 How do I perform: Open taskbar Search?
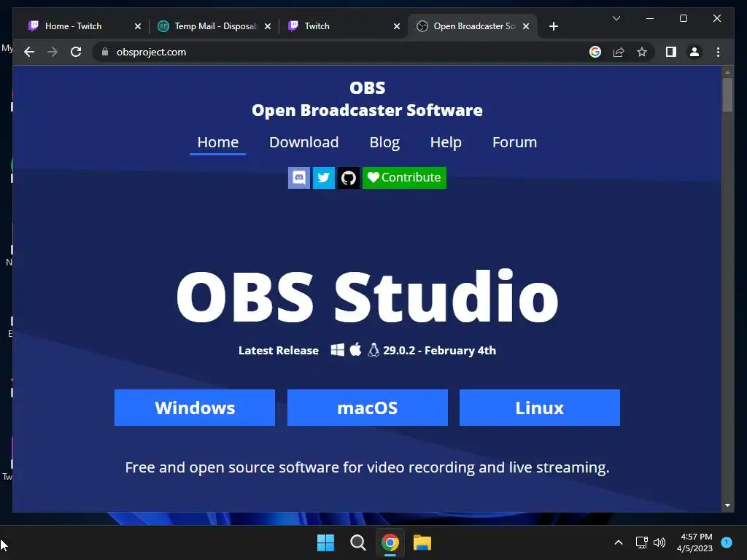[357, 542]
